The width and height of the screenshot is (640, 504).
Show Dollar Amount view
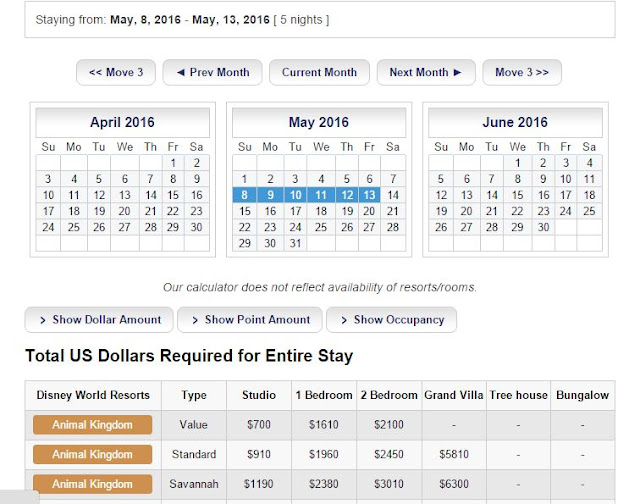(99, 320)
